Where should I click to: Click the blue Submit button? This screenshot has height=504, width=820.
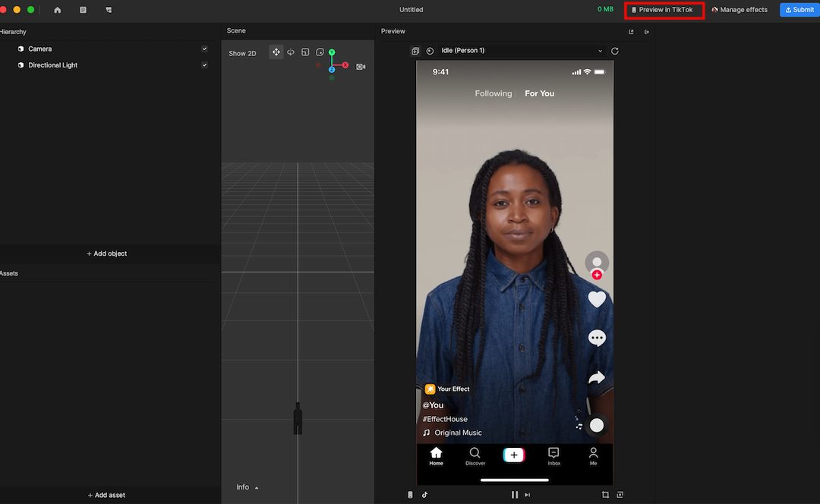click(x=799, y=10)
